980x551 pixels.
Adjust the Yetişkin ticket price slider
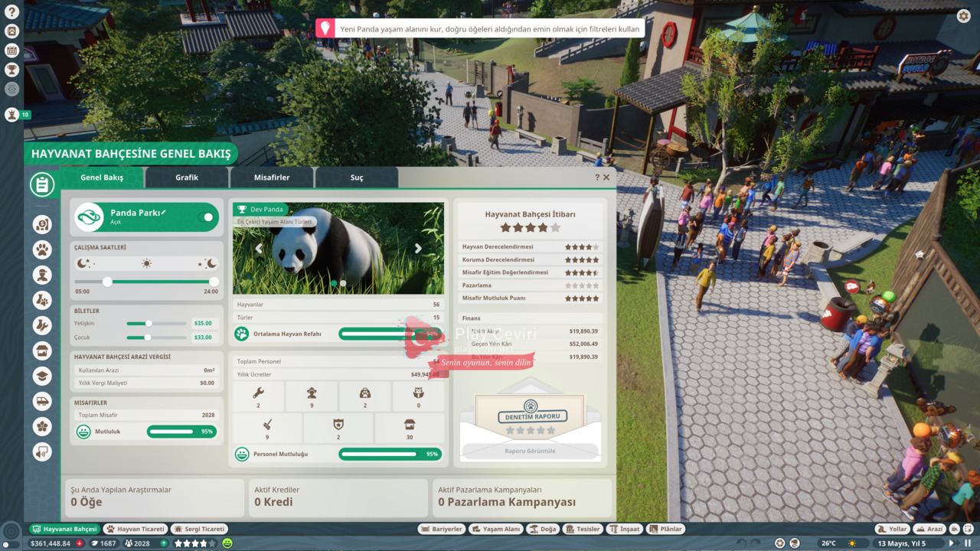149,324
